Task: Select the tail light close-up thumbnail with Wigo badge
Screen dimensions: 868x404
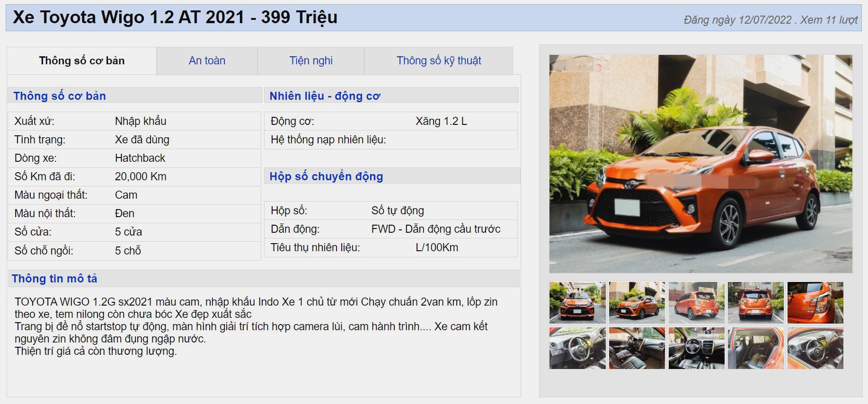Action: 815,302
